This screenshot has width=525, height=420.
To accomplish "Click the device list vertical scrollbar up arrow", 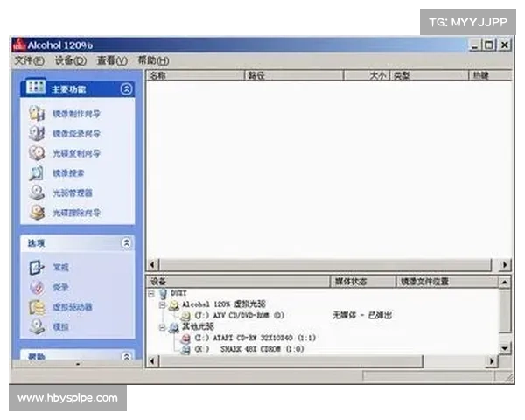I will pyautogui.click(x=505, y=283).
